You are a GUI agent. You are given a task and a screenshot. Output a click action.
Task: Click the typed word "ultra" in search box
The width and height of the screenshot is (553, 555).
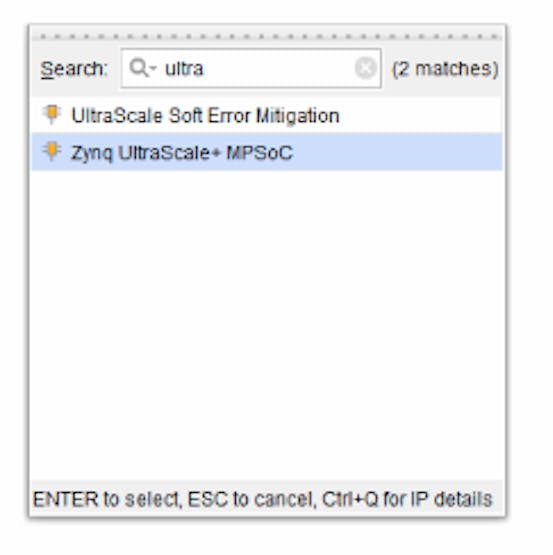click(x=184, y=69)
